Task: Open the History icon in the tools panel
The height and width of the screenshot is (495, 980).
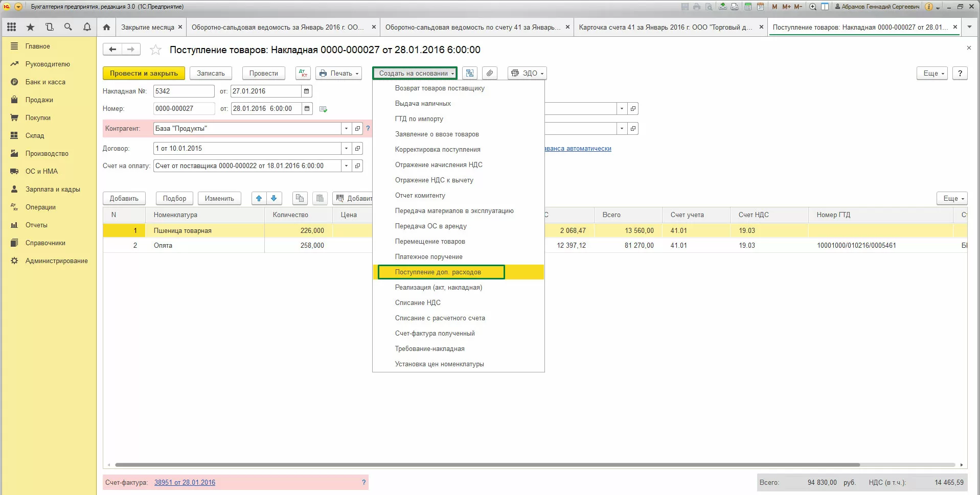Action: coord(50,27)
